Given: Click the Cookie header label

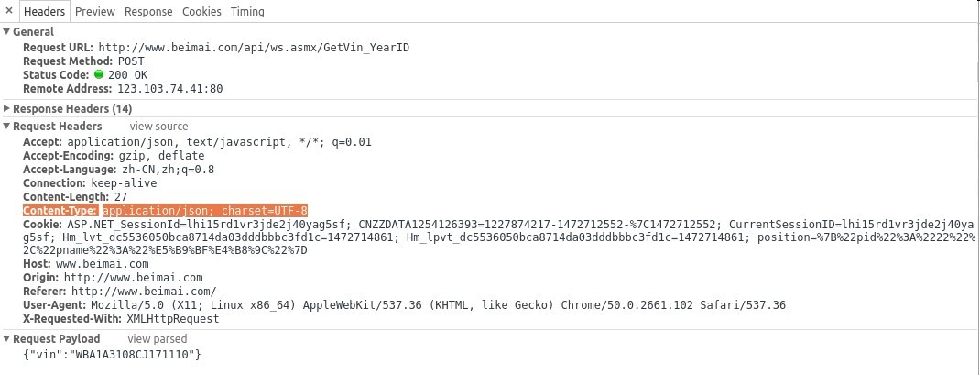Looking at the screenshot, I should 41,225.
